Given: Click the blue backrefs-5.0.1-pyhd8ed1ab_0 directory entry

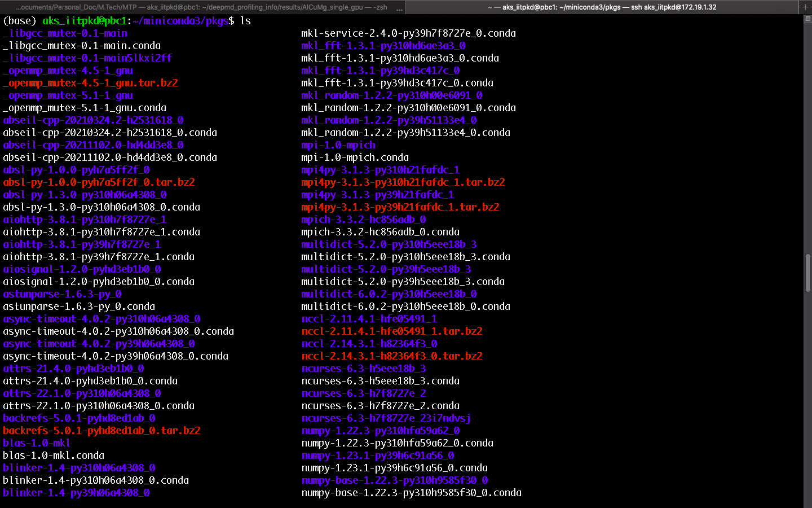Looking at the screenshot, I should tap(79, 418).
